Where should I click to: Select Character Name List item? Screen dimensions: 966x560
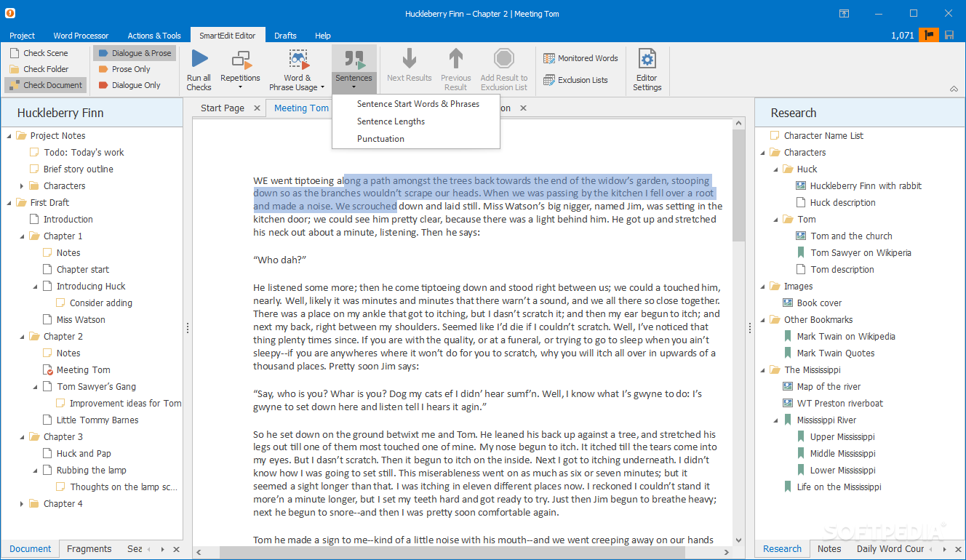coord(816,136)
